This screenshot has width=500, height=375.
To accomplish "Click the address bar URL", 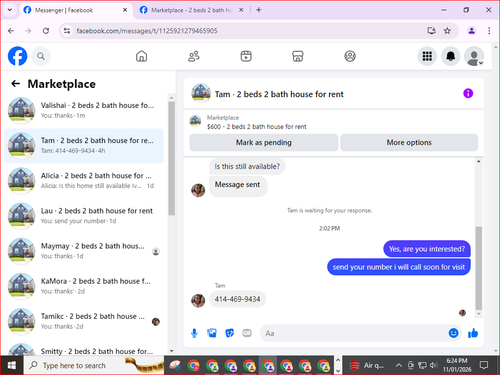I will tap(147, 31).
